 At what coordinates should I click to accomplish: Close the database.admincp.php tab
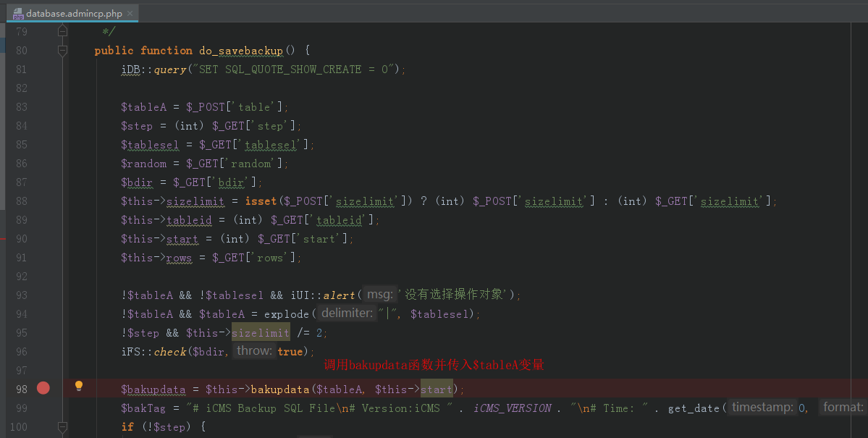point(128,12)
